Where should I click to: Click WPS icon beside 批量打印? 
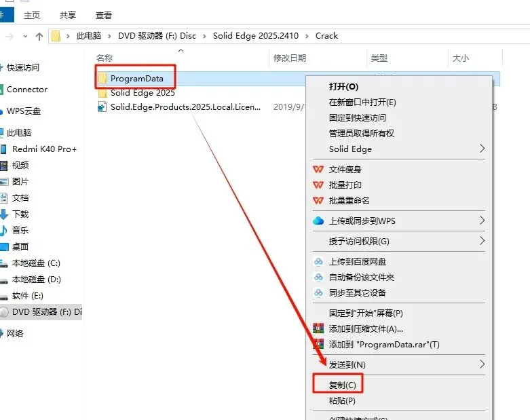[x=318, y=185]
